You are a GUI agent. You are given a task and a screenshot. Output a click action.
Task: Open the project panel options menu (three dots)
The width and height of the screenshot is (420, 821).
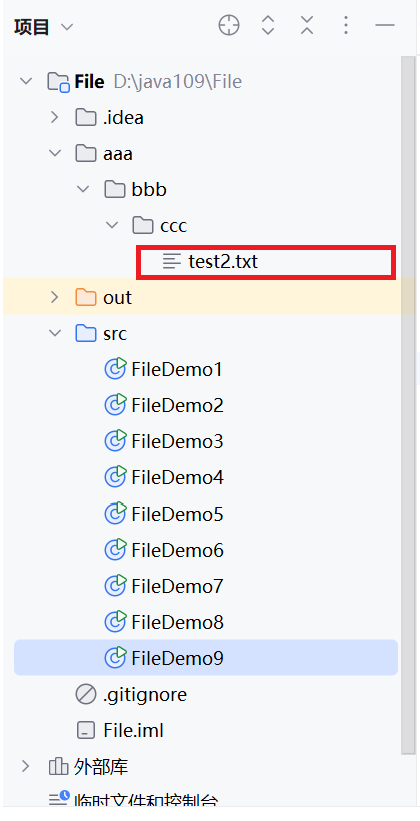346,25
